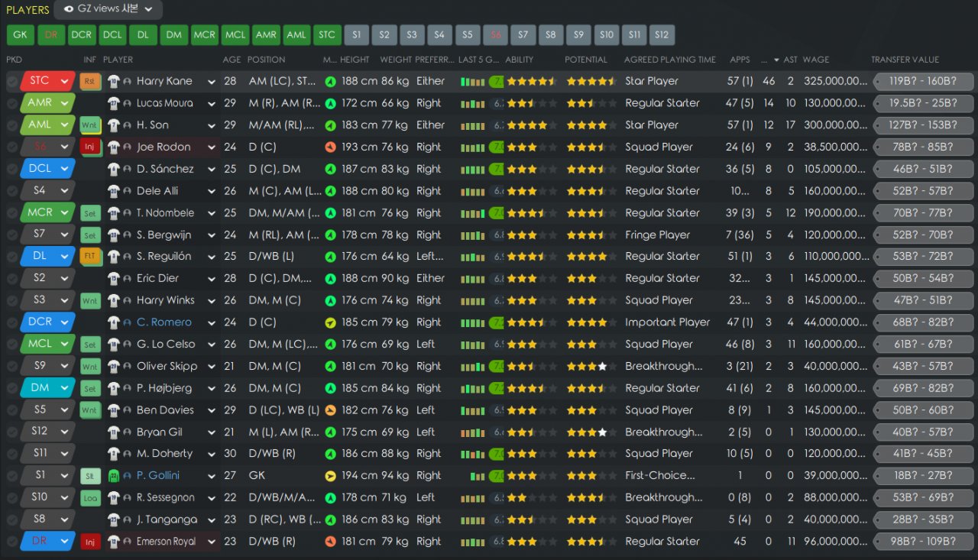Click the shirt icon beside Lucas Moura

pos(114,103)
